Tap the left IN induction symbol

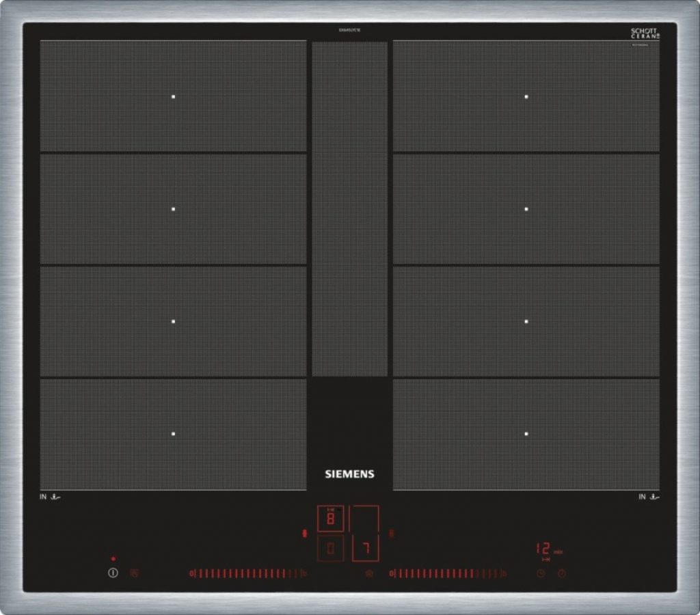tap(50, 497)
